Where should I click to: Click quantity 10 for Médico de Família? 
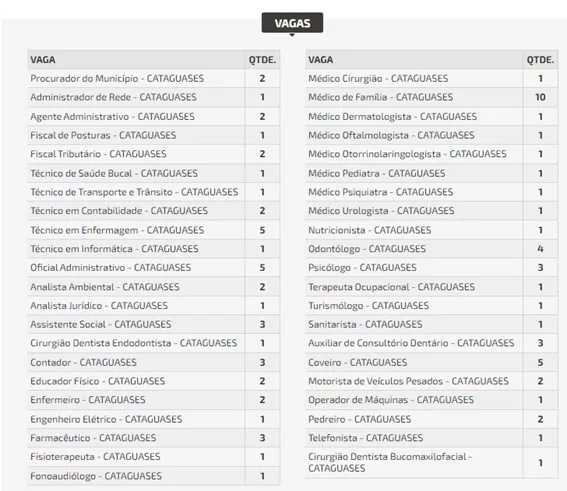[540, 97]
